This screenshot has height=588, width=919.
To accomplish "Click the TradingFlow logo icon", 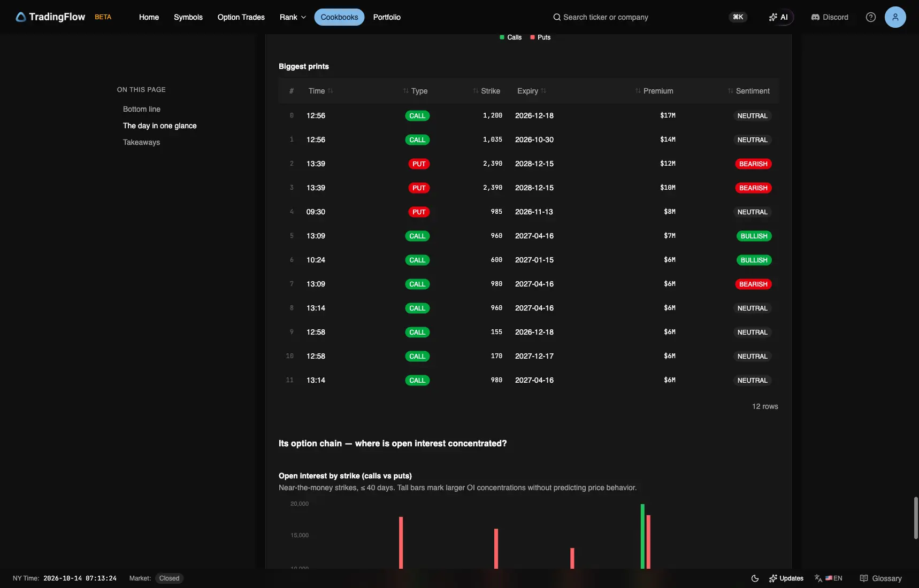I will point(20,17).
